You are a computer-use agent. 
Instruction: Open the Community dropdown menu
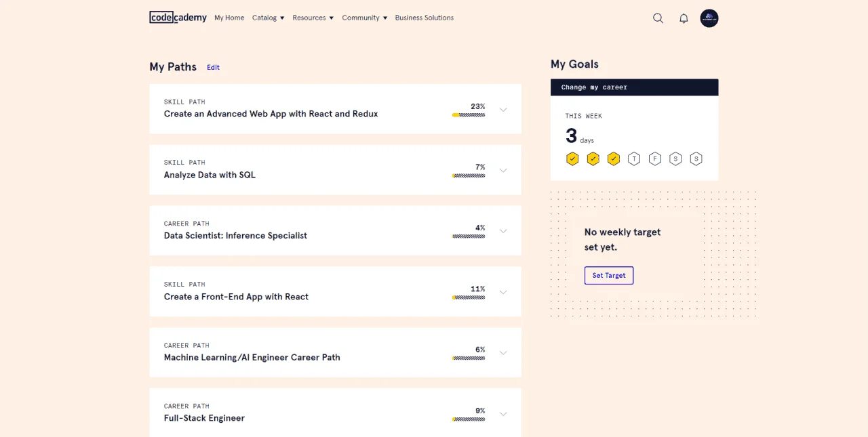[365, 18]
